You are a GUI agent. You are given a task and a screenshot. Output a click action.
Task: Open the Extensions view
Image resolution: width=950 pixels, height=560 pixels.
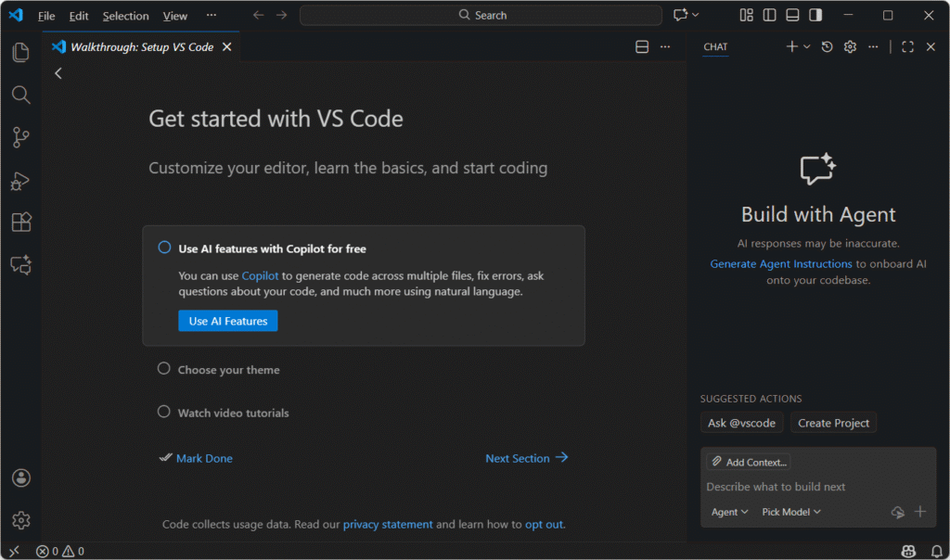tap(20, 223)
